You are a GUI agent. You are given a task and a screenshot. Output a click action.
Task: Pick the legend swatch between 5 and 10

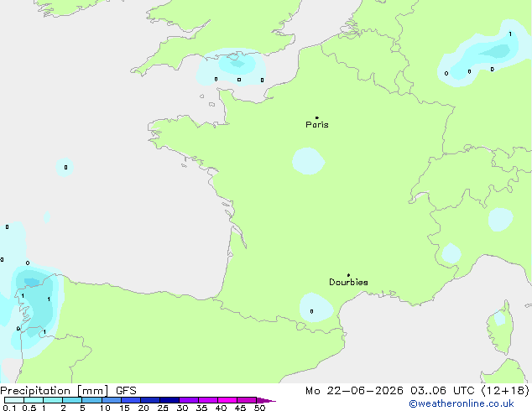click(x=91, y=400)
